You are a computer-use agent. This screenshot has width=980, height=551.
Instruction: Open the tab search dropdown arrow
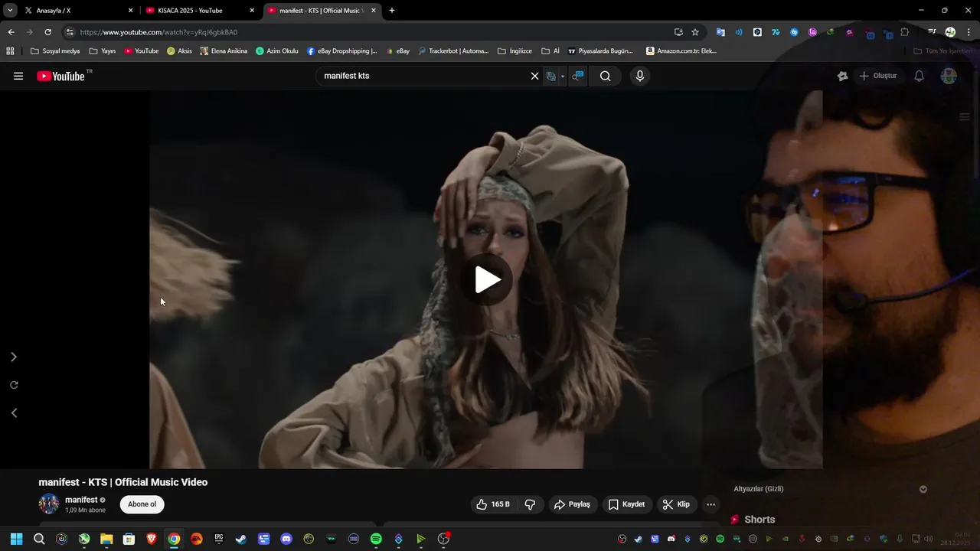click(10, 11)
